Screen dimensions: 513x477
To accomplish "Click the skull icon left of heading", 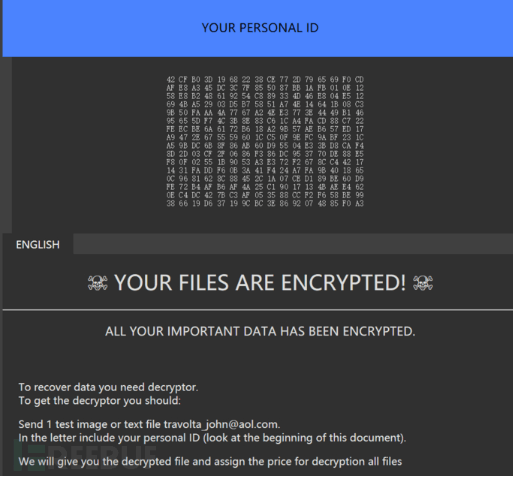I will point(97,283).
